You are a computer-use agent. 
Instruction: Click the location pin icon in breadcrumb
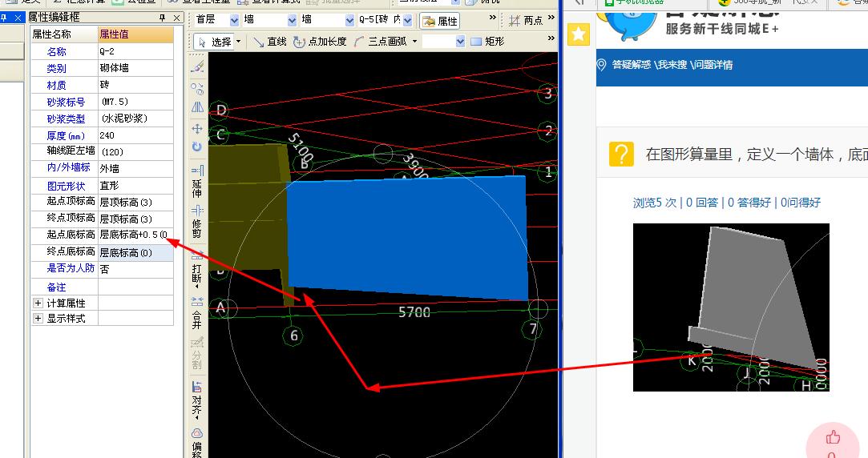[602, 65]
